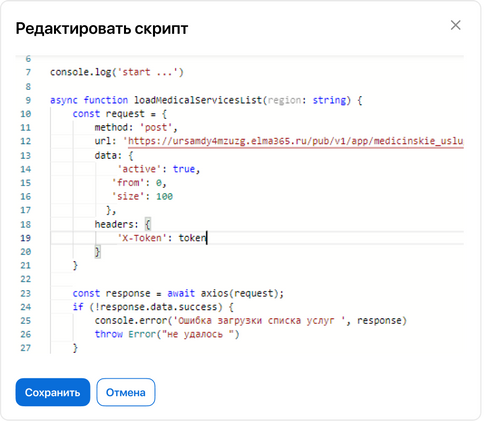
Task: Click the Сохранить button
Action: click(x=53, y=392)
